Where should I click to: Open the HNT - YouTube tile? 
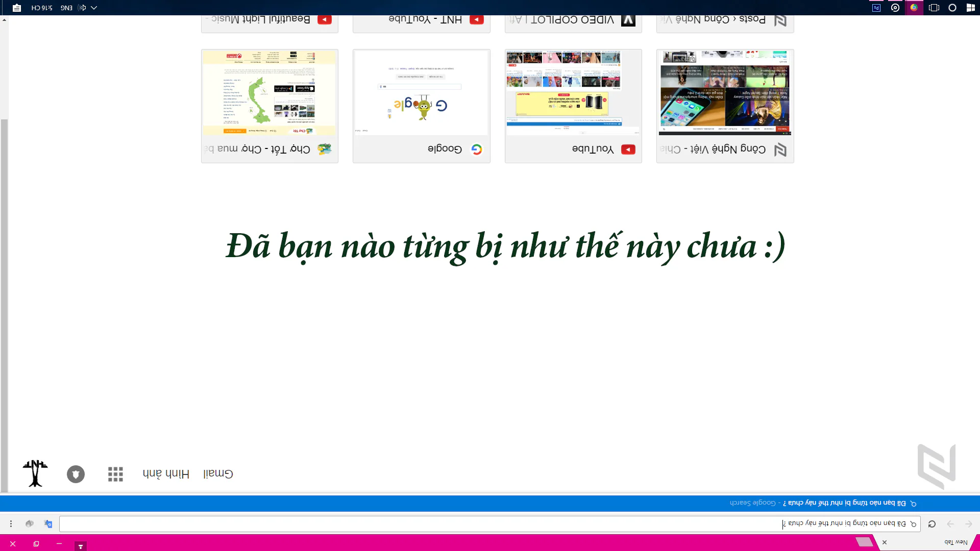(x=422, y=23)
